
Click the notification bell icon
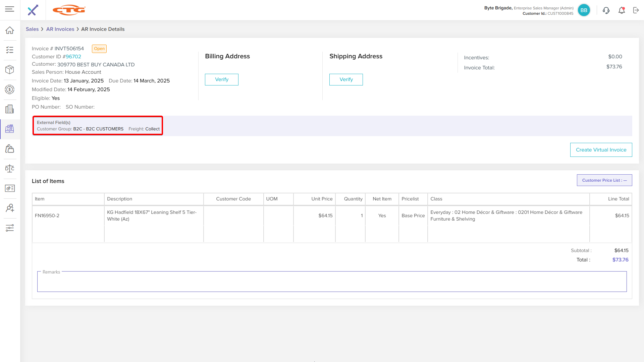tap(622, 10)
